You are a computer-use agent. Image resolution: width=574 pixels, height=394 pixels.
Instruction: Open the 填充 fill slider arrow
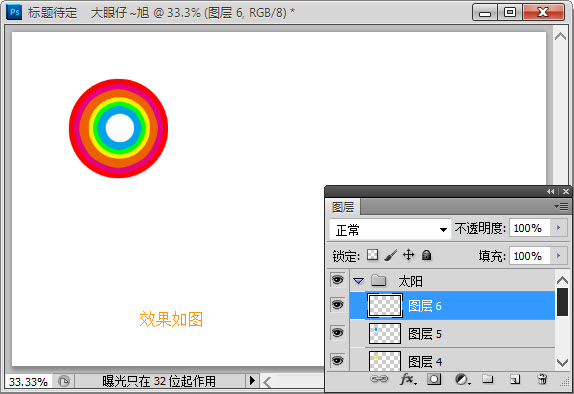(x=559, y=255)
